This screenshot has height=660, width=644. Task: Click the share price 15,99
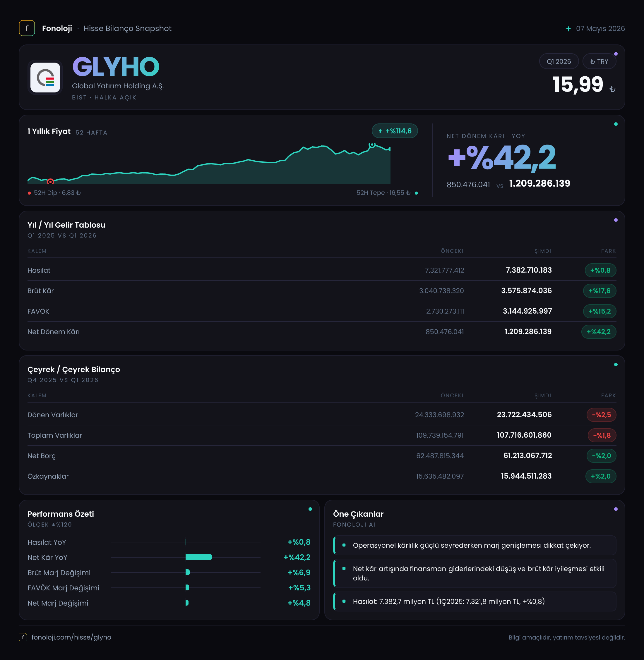(578, 84)
